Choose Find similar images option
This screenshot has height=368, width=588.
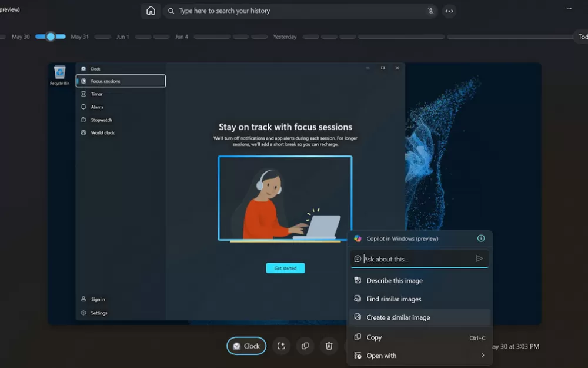420,299
